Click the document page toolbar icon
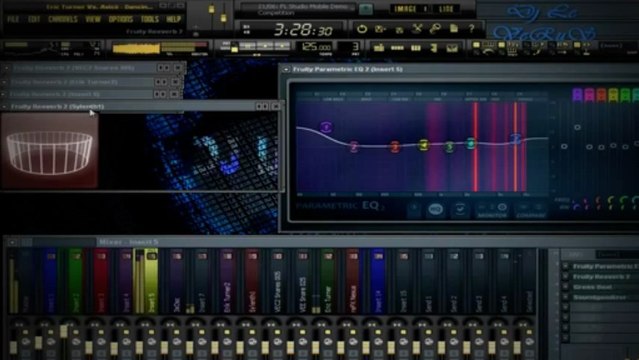 coord(454,29)
